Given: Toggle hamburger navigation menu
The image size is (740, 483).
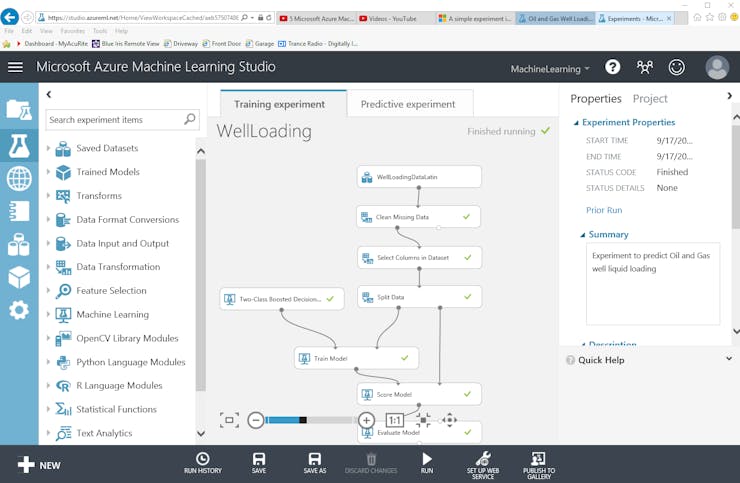Looking at the screenshot, I should pos(15,67).
